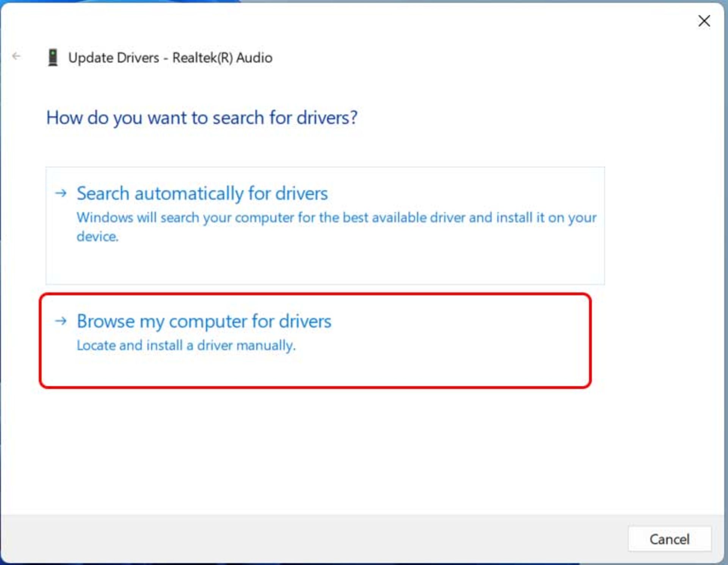Image resolution: width=728 pixels, height=565 pixels.
Task: Select Browse my computer for drivers
Action: click(204, 321)
